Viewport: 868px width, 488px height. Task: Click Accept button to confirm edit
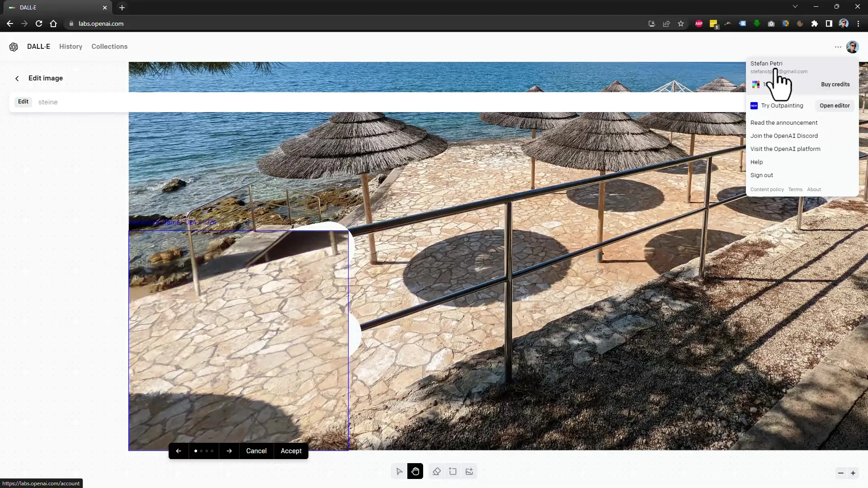(291, 450)
